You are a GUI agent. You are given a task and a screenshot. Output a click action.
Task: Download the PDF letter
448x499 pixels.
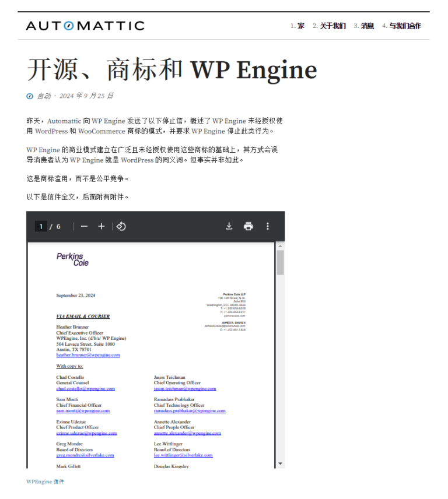pyautogui.click(x=229, y=226)
